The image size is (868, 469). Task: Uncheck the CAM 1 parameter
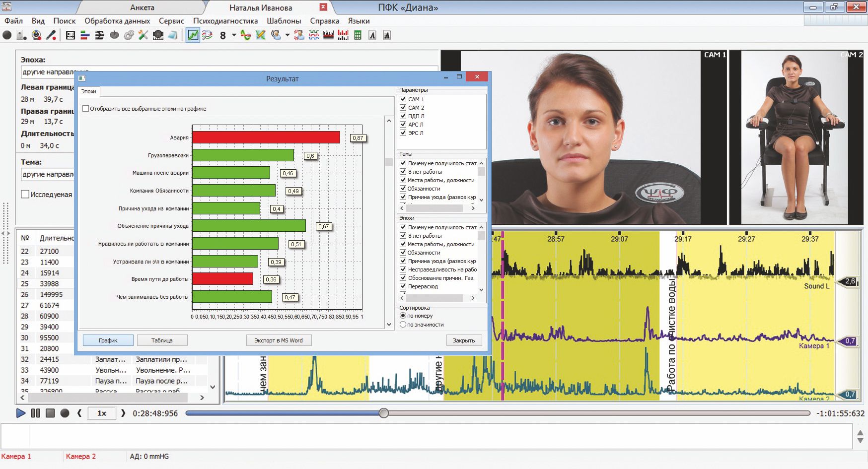click(403, 99)
